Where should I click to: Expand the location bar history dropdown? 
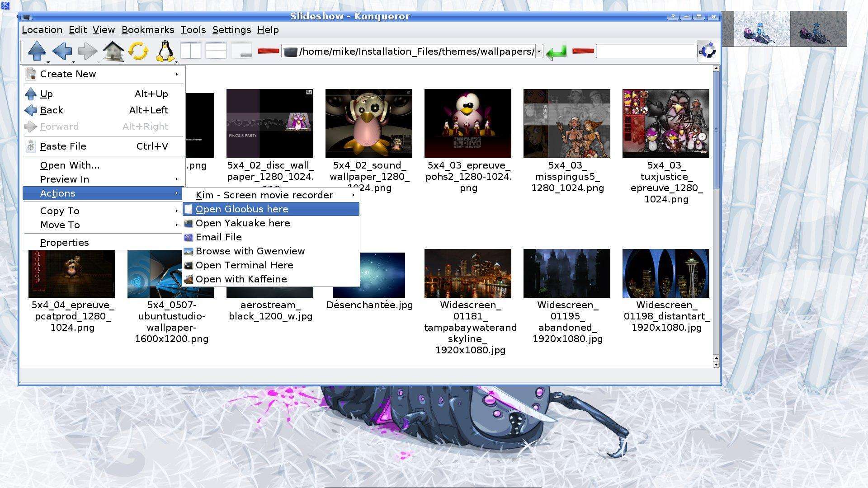(x=539, y=52)
